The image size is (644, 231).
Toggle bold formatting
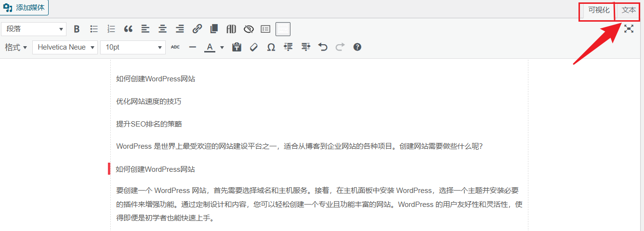77,29
